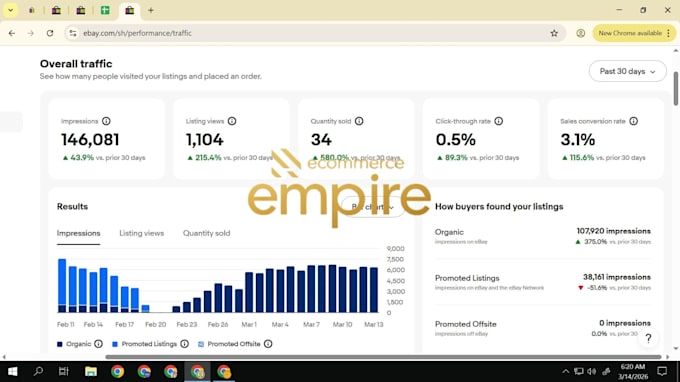Show info for Organic legend entry
Screen dimensions: 680x382
(x=98, y=344)
